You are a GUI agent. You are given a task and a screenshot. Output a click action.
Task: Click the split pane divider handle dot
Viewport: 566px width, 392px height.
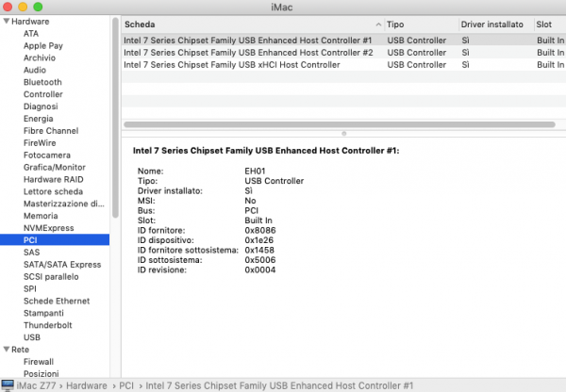[344, 134]
